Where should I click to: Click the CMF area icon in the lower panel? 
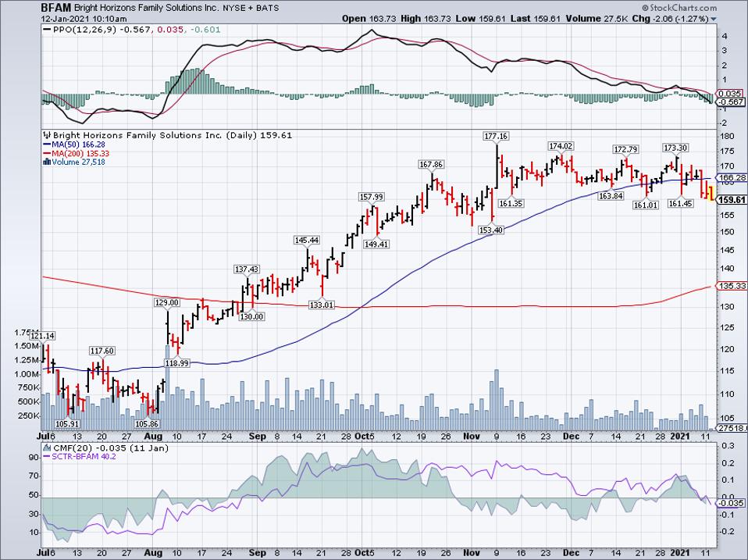[x=47, y=448]
